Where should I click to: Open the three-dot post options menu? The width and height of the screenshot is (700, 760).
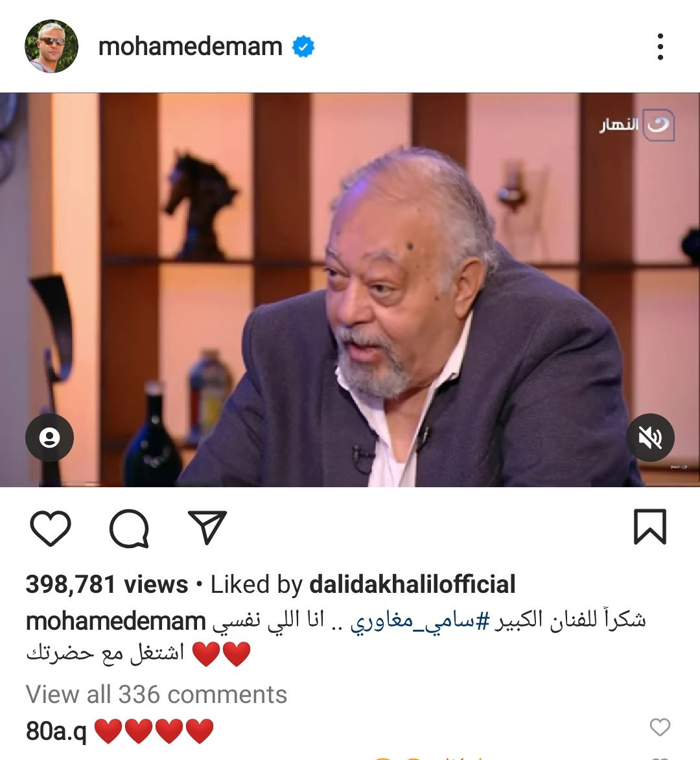(x=660, y=47)
